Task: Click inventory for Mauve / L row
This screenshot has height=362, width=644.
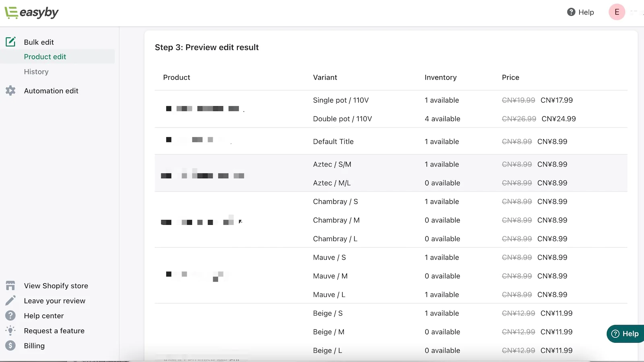Action: 442,295
